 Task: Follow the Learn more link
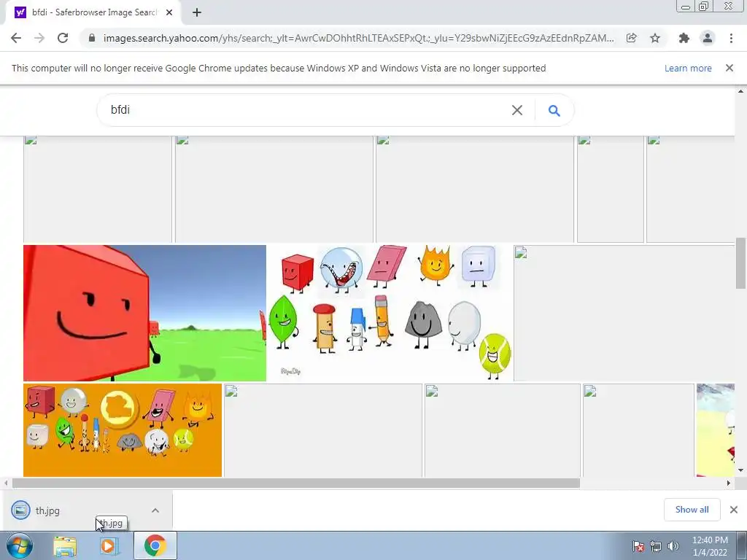tap(688, 68)
